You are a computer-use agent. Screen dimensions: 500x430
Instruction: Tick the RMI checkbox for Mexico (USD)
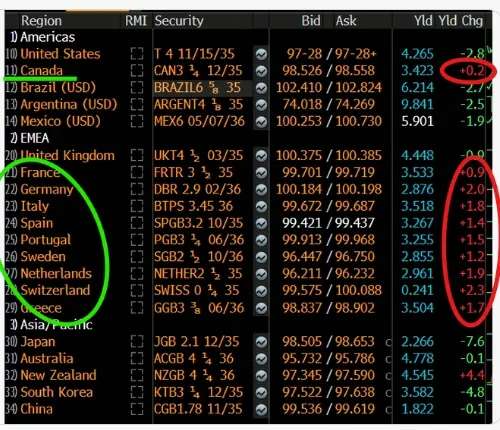137,121
